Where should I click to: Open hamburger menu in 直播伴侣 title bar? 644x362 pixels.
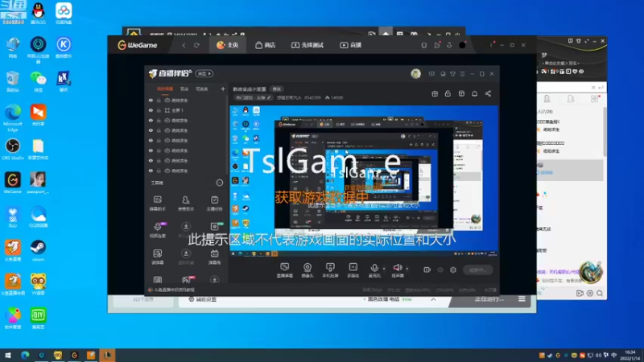[x=462, y=74]
